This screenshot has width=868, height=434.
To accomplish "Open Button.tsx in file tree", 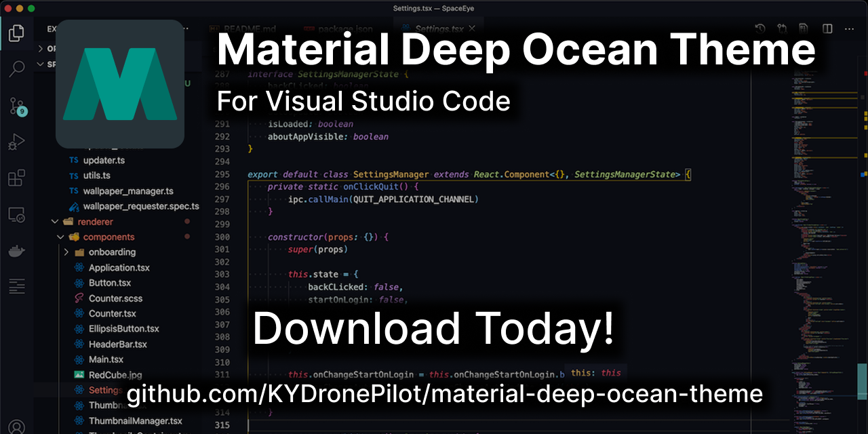I will coord(110,283).
